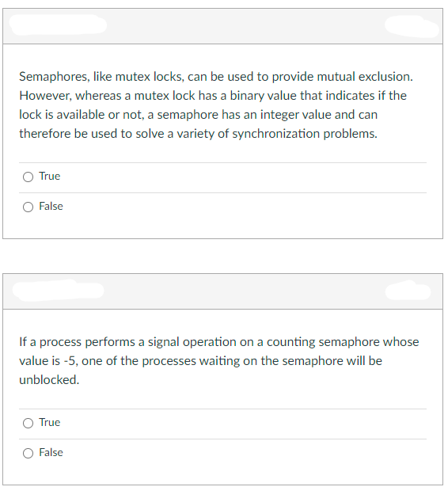Click the first question's redacted points label
The height and width of the screenshot is (502, 448).
412,26
